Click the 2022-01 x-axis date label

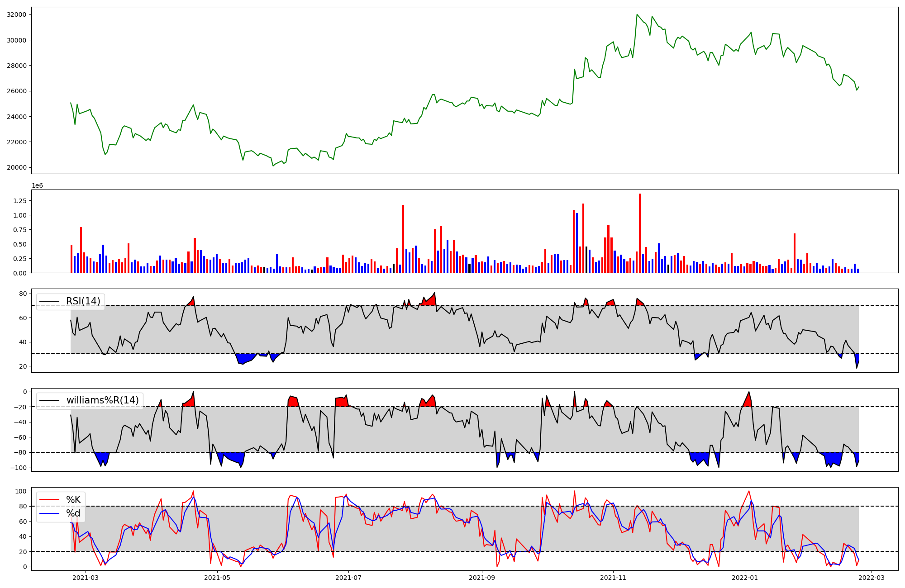[x=744, y=578]
